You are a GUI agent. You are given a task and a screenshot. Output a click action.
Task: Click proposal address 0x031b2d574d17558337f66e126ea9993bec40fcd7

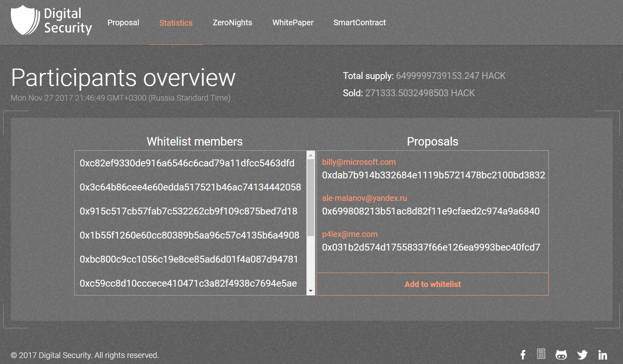pos(431,247)
